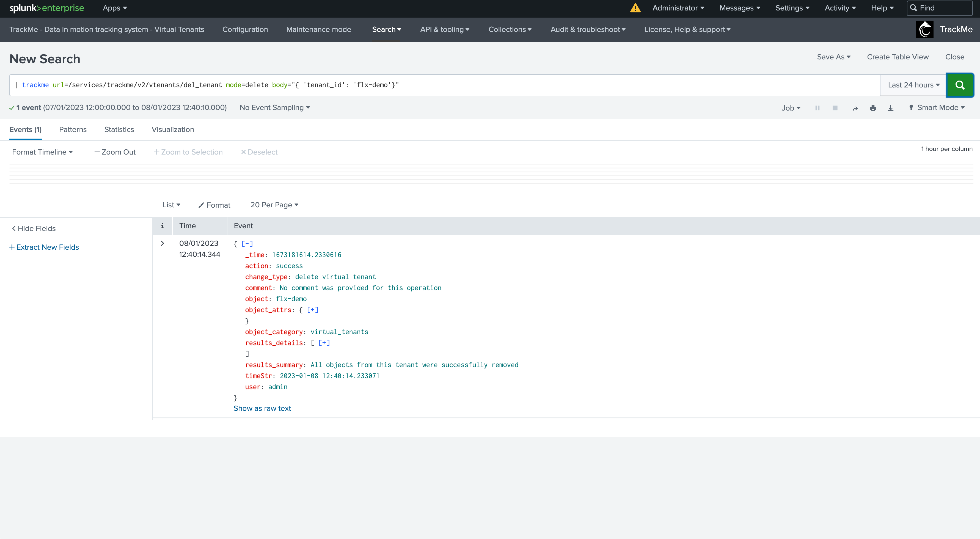The height and width of the screenshot is (539, 980).
Task: Expand results_details with [+] toggle
Action: coord(324,343)
